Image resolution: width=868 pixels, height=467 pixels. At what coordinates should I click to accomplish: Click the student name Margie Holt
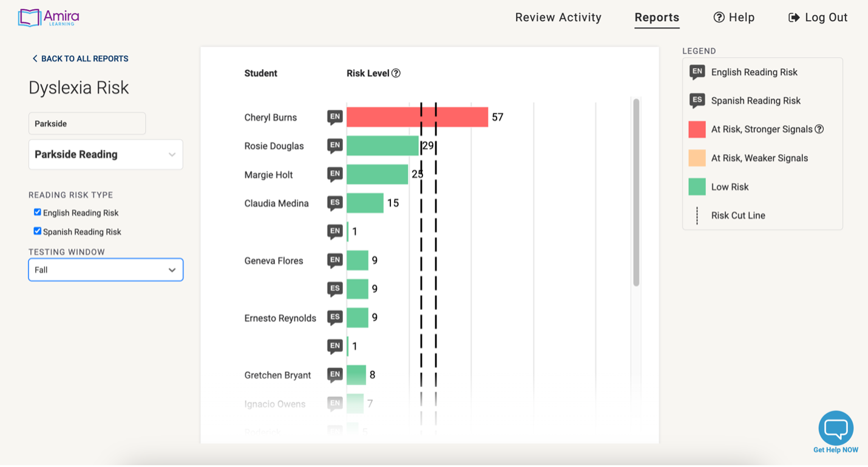(x=268, y=175)
